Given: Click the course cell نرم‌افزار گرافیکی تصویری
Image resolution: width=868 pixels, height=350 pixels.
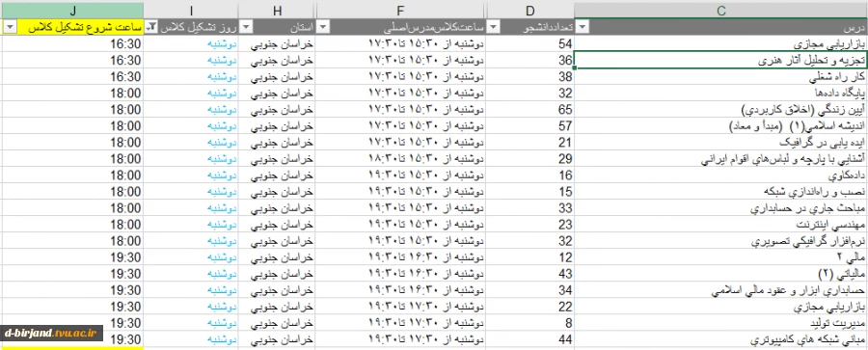Looking at the screenshot, I should 721,241.
